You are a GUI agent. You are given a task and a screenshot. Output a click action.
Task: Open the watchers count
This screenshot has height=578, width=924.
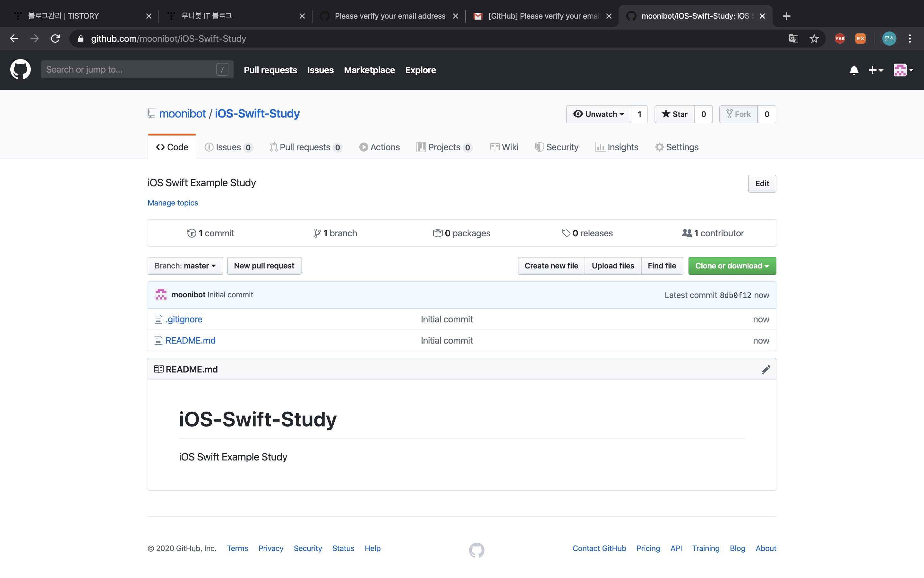click(639, 114)
